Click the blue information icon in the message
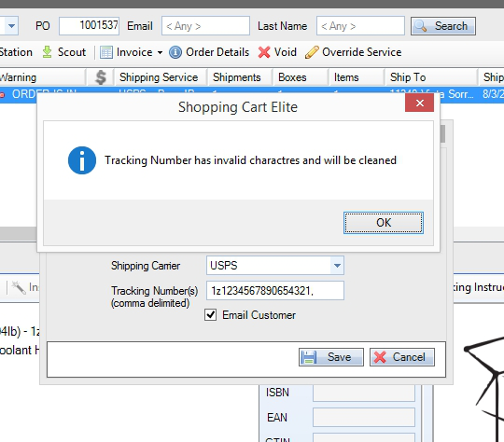 click(82, 160)
